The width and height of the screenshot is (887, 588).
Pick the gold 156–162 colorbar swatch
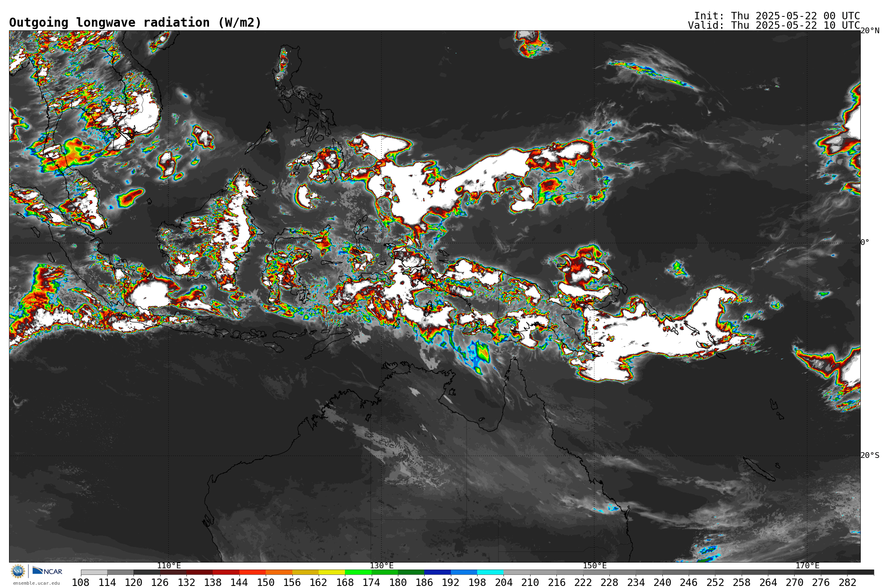coord(306,572)
